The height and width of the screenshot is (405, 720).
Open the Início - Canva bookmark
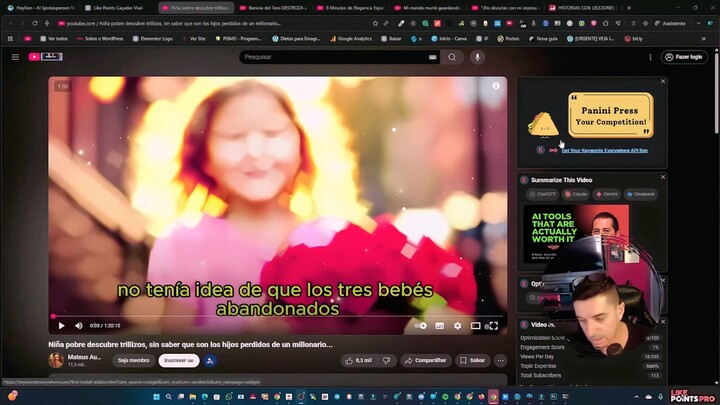449,39
